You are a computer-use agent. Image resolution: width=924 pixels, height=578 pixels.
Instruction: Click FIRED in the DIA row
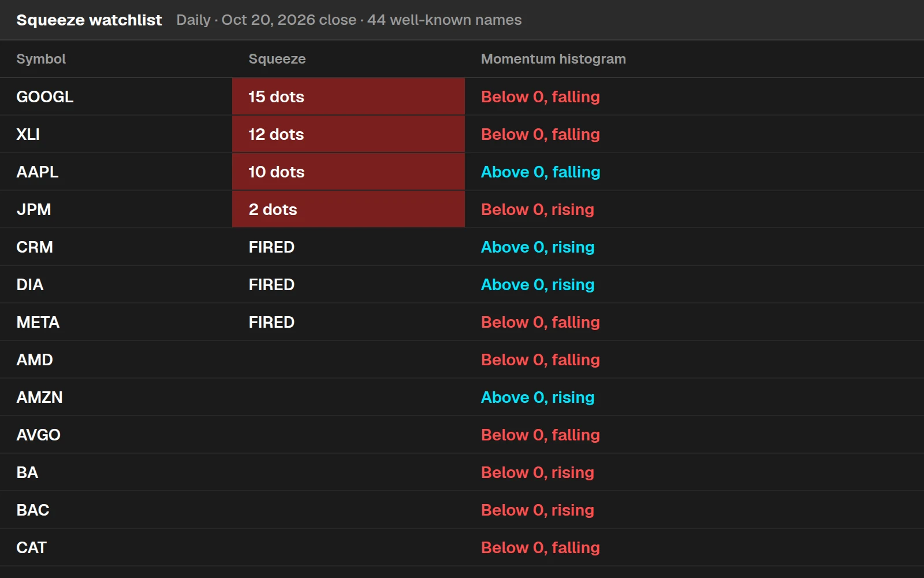pos(271,284)
